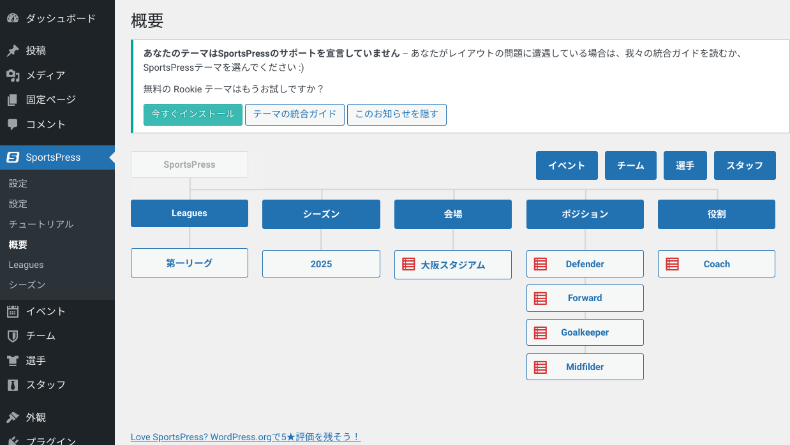Click the Appearance brush icon
The height and width of the screenshot is (445, 790).
[x=13, y=417]
